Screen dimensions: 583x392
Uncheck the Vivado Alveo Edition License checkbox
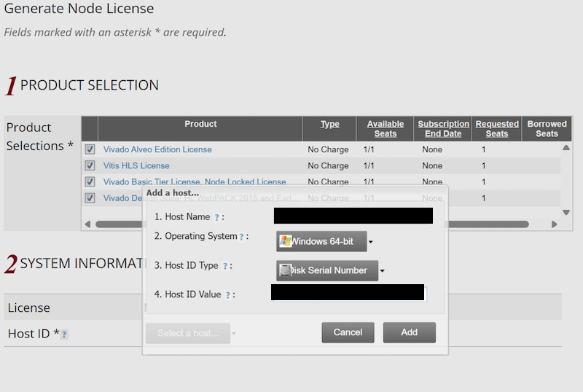[x=90, y=149]
